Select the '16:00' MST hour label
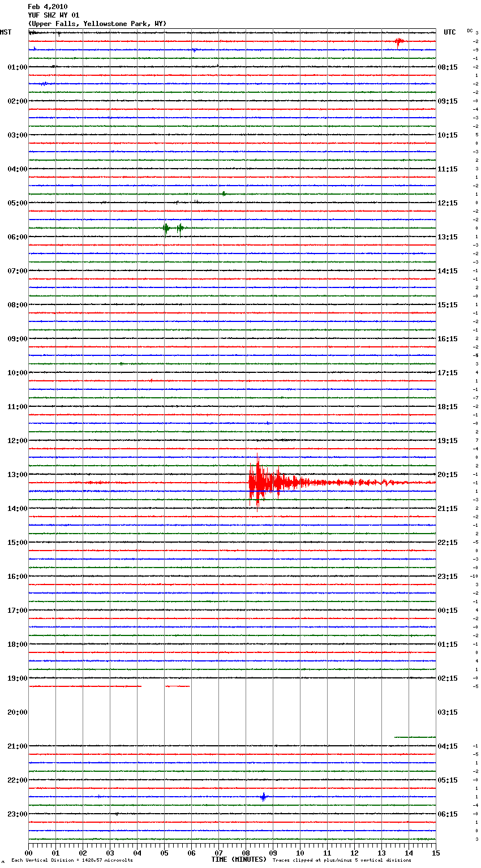The image size is (481, 868). (17, 577)
